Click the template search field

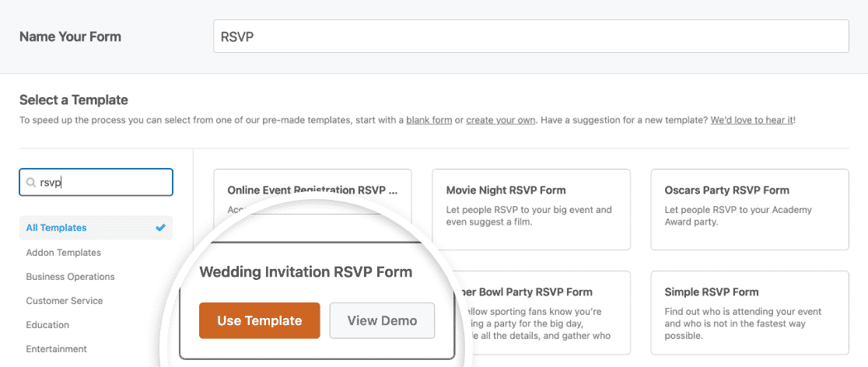pyautogui.click(x=96, y=182)
